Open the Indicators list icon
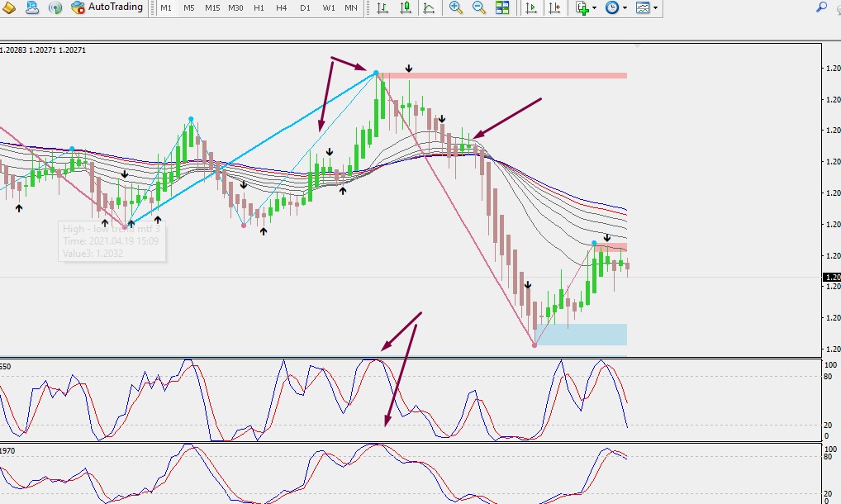The height and width of the screenshot is (504, 841). (x=582, y=7)
